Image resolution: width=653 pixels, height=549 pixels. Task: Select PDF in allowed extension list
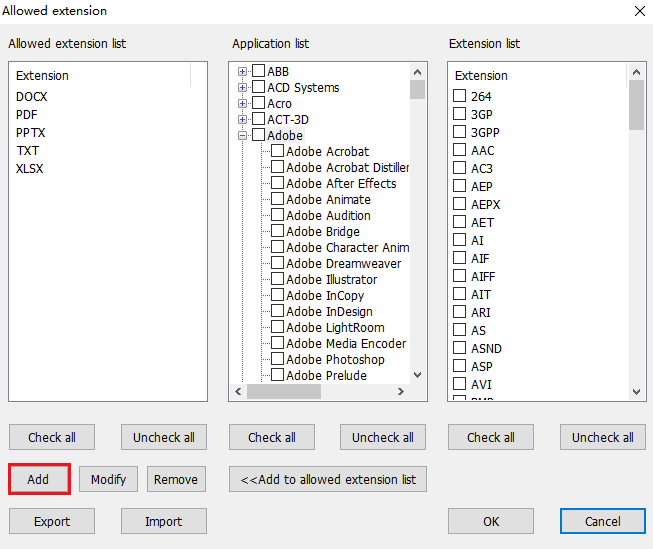pyautogui.click(x=27, y=115)
